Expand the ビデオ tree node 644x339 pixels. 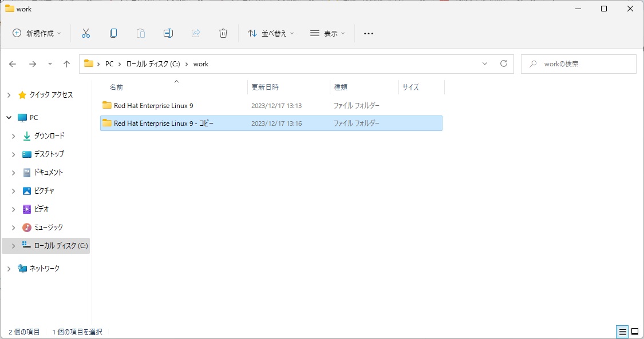point(14,209)
